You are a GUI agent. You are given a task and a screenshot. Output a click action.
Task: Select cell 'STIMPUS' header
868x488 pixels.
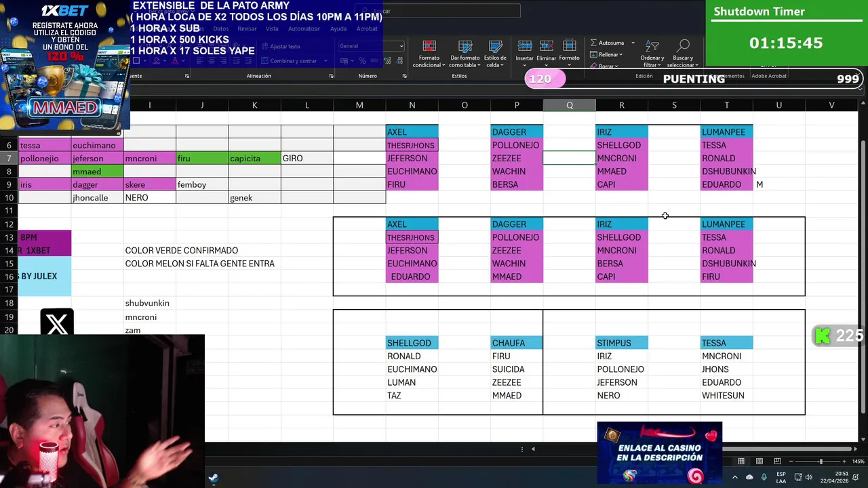click(x=622, y=343)
